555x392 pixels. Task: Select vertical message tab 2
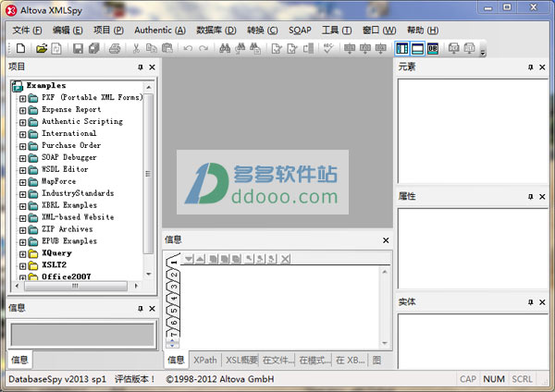click(x=174, y=275)
